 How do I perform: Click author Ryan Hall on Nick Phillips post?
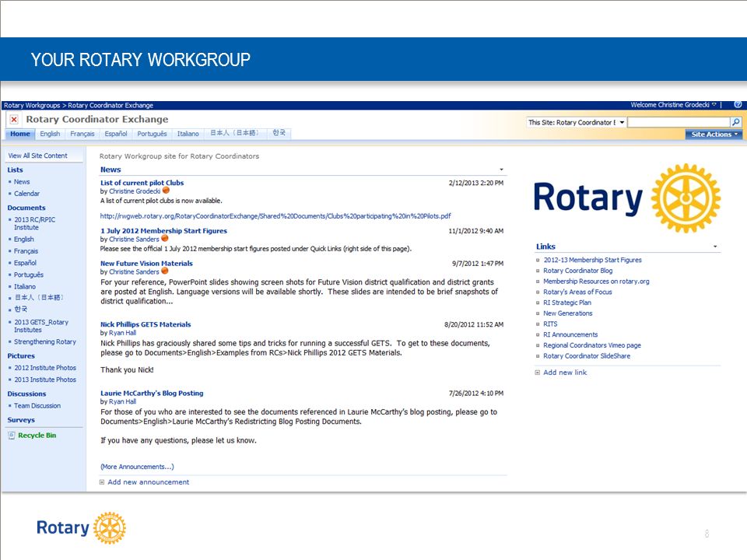122,333
